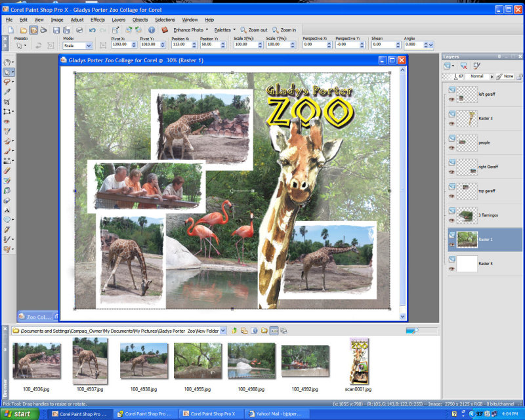Increase the Scale X value stepper
This screenshot has width=525, height=420.
click(x=260, y=43)
